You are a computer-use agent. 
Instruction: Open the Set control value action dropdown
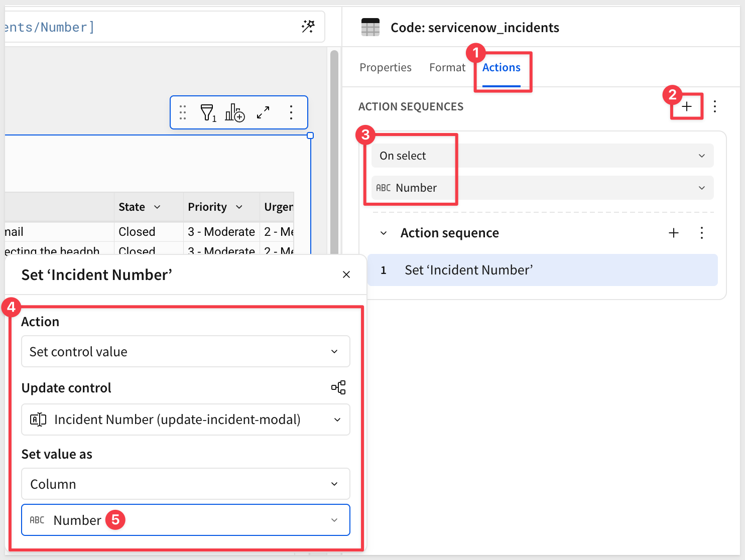pos(185,352)
